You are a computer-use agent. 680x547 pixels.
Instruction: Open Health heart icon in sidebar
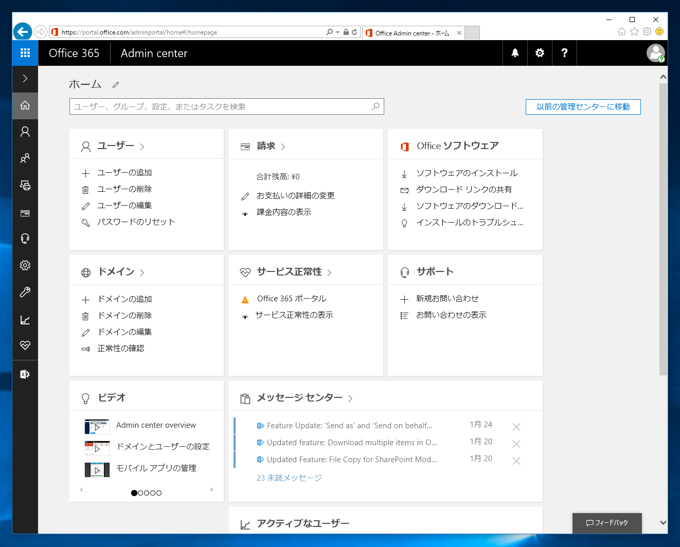pyautogui.click(x=25, y=345)
